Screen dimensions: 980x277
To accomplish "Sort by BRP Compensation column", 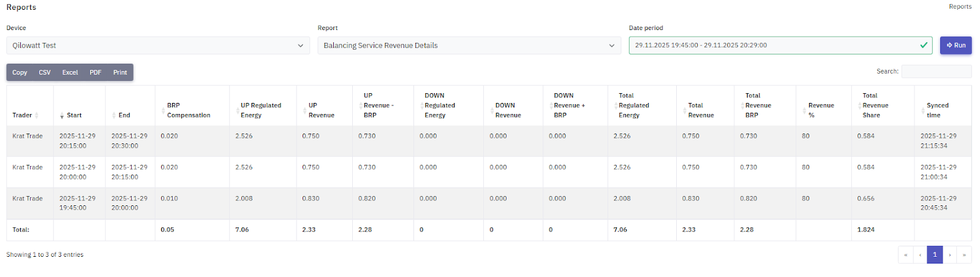I will 188,110.
